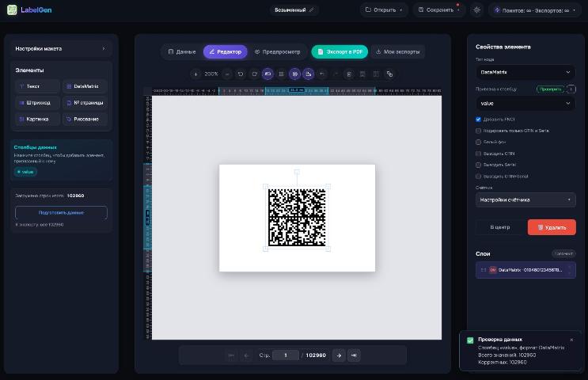Click the undo arrow in toolbar
The height and width of the screenshot is (380, 588).
(x=322, y=74)
